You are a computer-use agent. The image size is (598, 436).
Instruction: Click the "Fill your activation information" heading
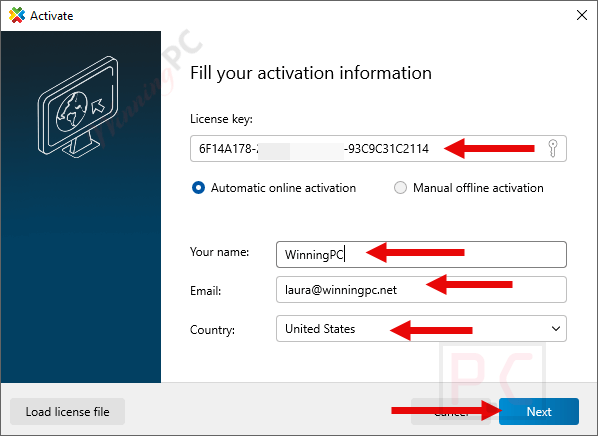tap(311, 73)
